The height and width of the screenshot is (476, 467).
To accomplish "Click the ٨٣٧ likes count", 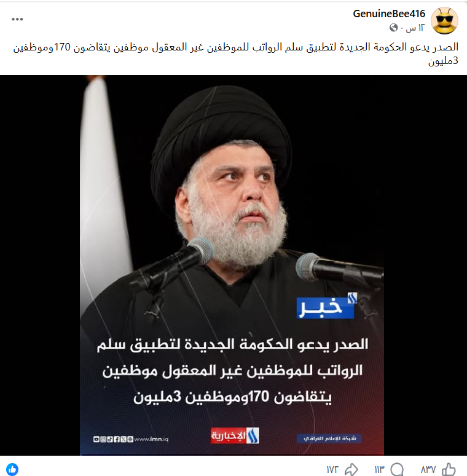I will click(x=428, y=470).
